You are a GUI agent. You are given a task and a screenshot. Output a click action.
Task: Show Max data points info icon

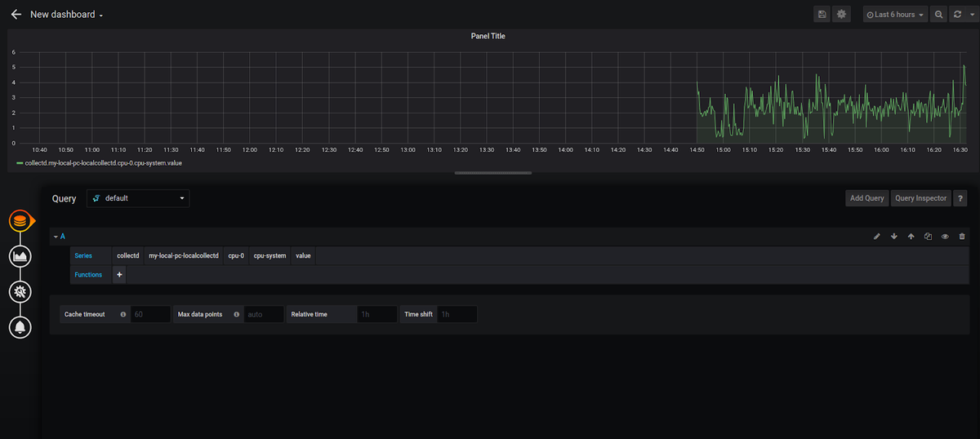236,314
